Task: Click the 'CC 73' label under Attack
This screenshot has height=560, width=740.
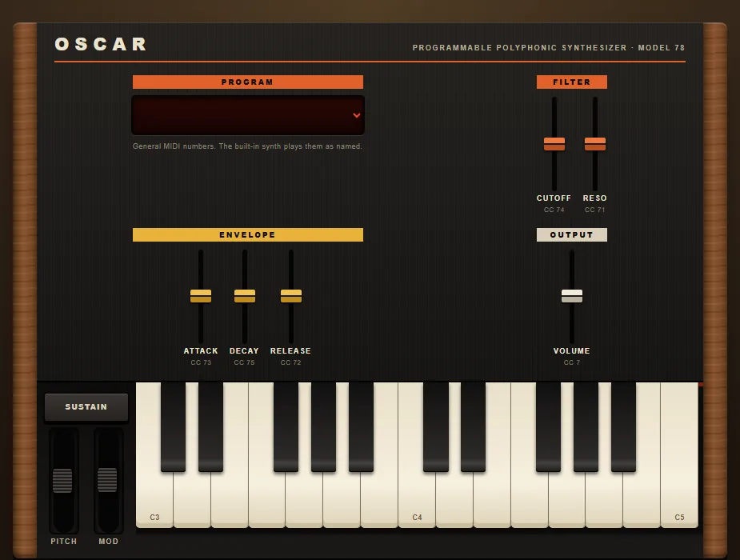Action: pos(201,362)
